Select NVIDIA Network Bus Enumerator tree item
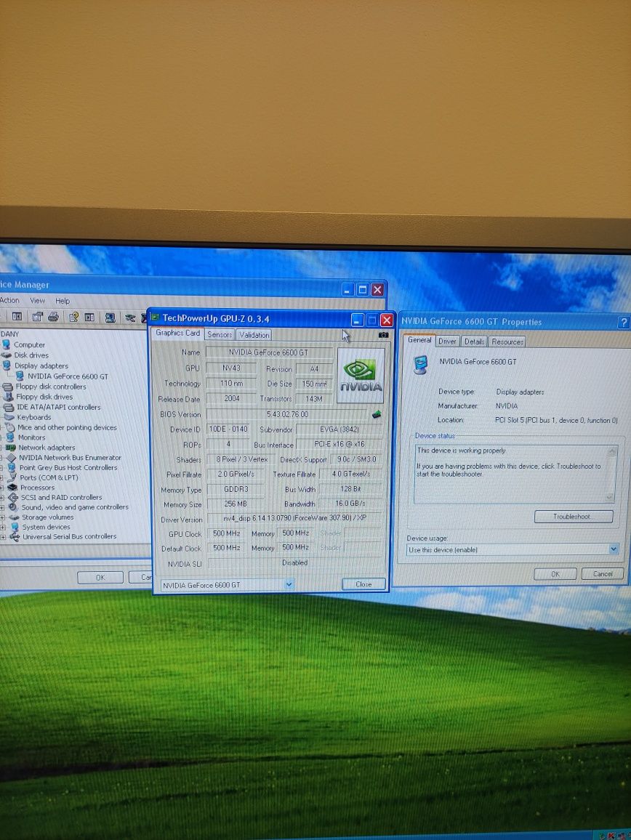 pos(71,458)
